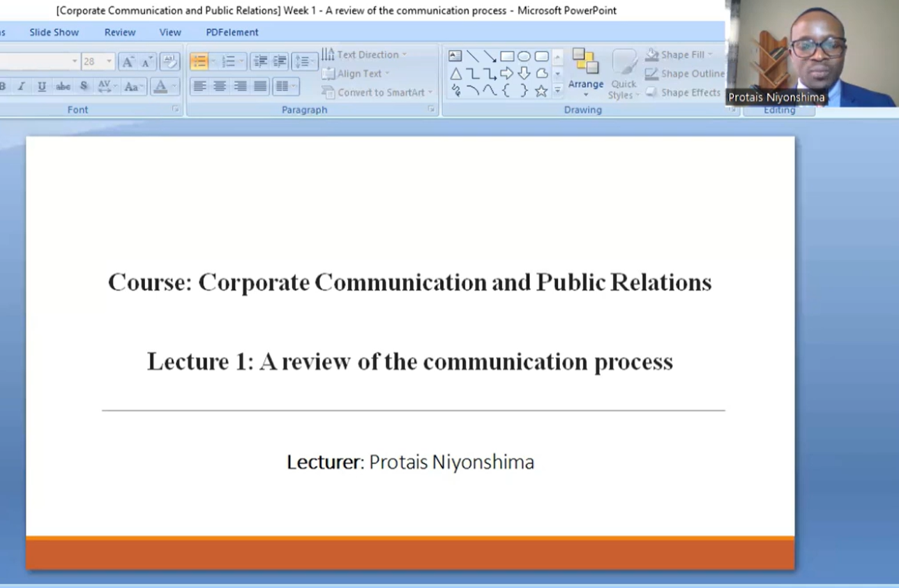
Task: Open the Review tab
Action: 120,32
